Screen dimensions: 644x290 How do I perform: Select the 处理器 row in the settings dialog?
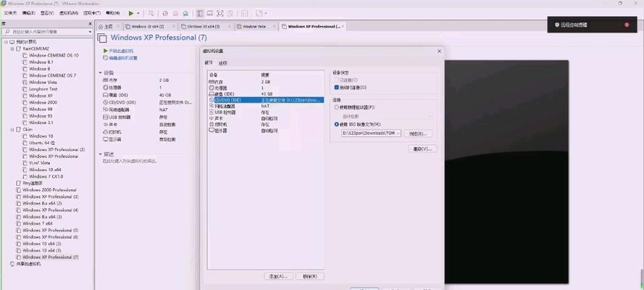pyautogui.click(x=266, y=88)
